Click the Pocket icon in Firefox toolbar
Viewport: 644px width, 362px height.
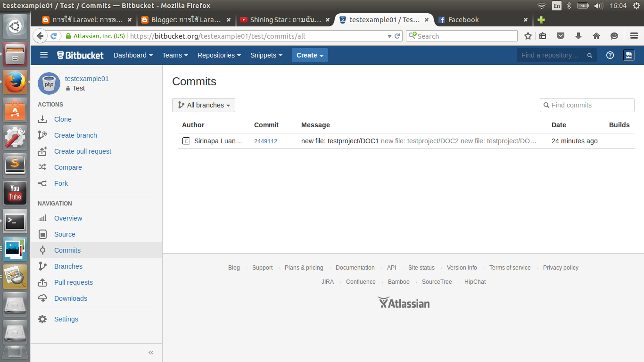561,36
